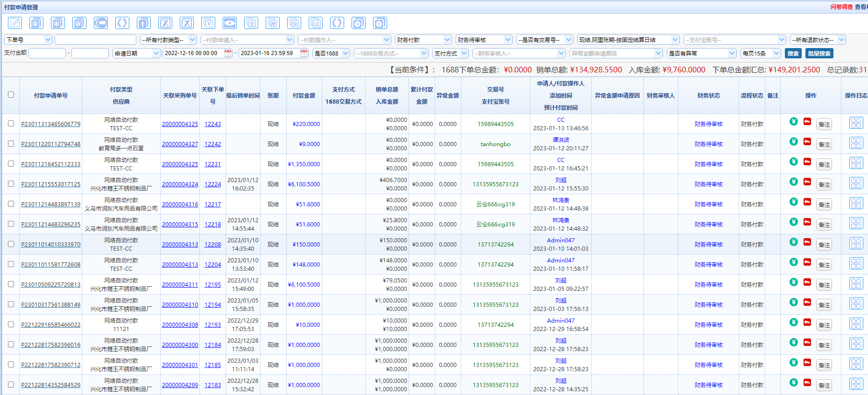Check the row P23011215553017125 checkbox
This screenshot has height=395, width=868.
[11, 184]
